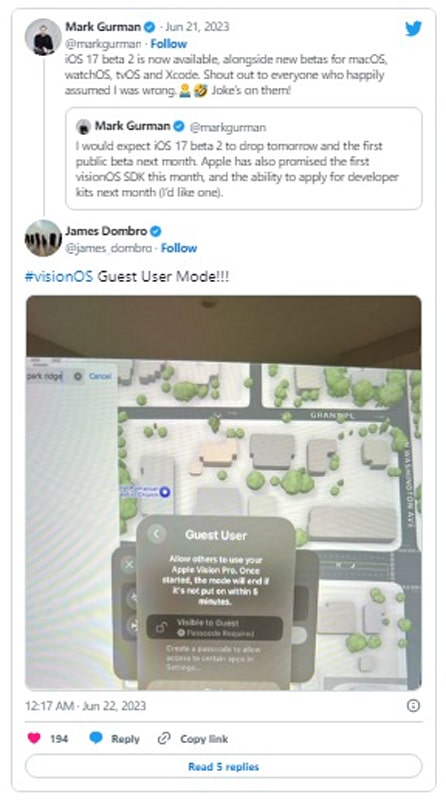Click the Reply text button
This screenshot has width=446, height=800.
(x=126, y=739)
